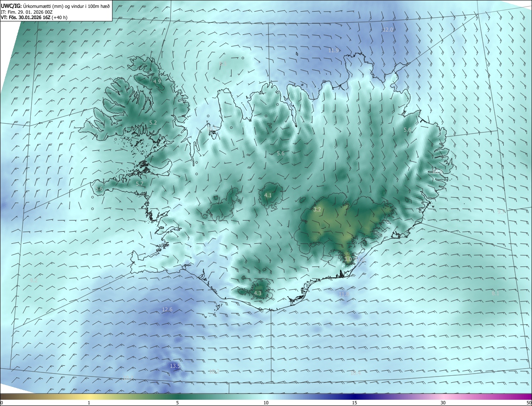532x406 pixels.
Task: Click the 4.9 value label
Action: click(157, 82)
